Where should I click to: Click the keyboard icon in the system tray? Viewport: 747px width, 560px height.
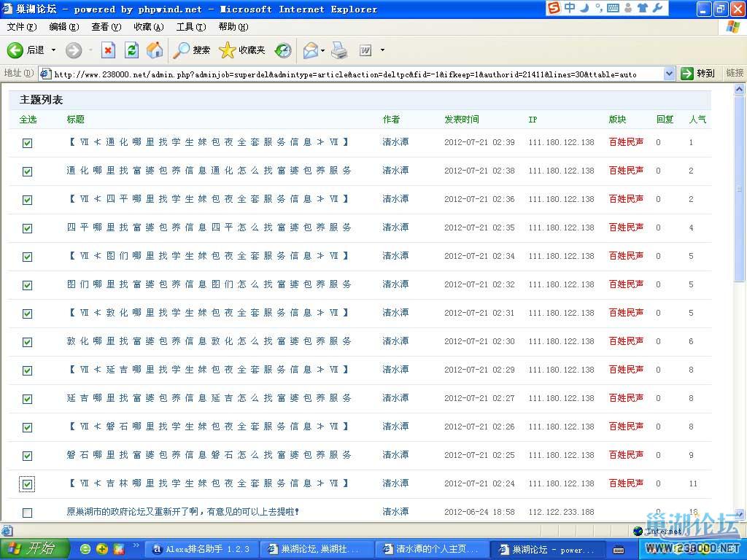tap(619, 550)
